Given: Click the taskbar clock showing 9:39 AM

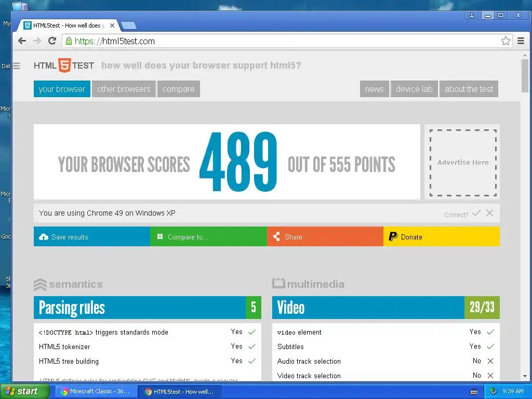Looking at the screenshot, I should point(513,391).
